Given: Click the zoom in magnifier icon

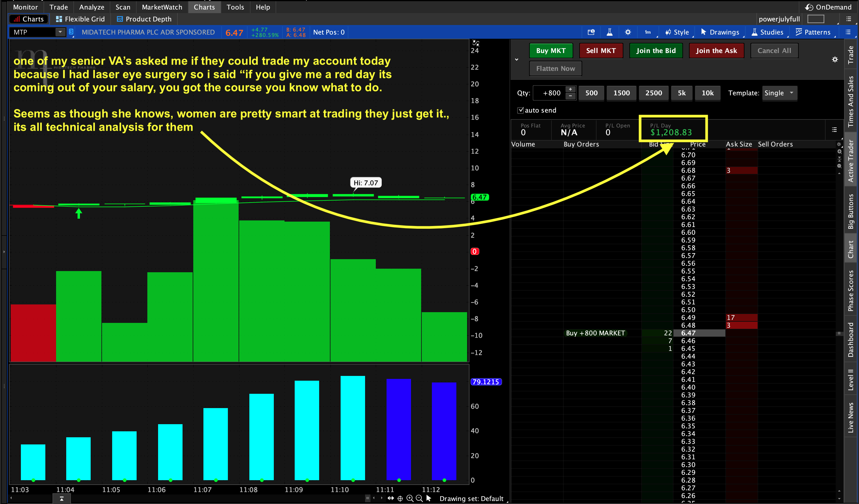Looking at the screenshot, I should pyautogui.click(x=410, y=499).
